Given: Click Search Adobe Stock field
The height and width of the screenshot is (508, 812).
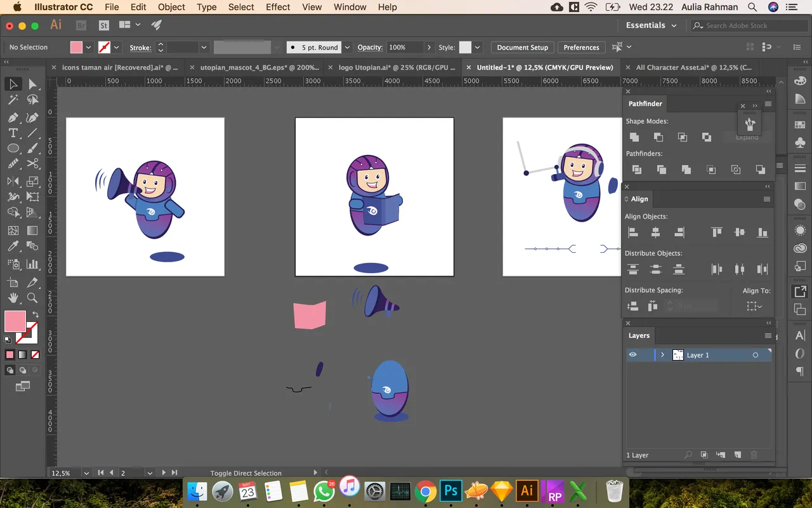Looking at the screenshot, I should point(749,25).
